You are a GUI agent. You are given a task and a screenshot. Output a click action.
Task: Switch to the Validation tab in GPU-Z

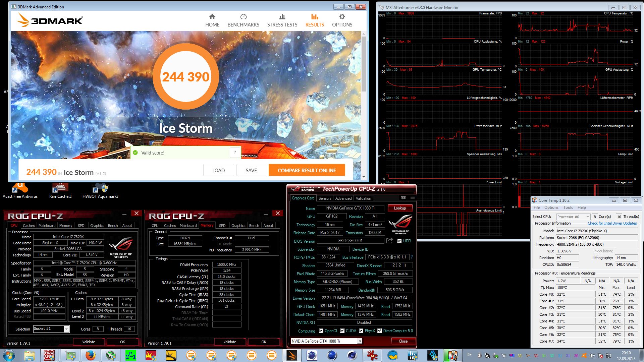(x=363, y=198)
